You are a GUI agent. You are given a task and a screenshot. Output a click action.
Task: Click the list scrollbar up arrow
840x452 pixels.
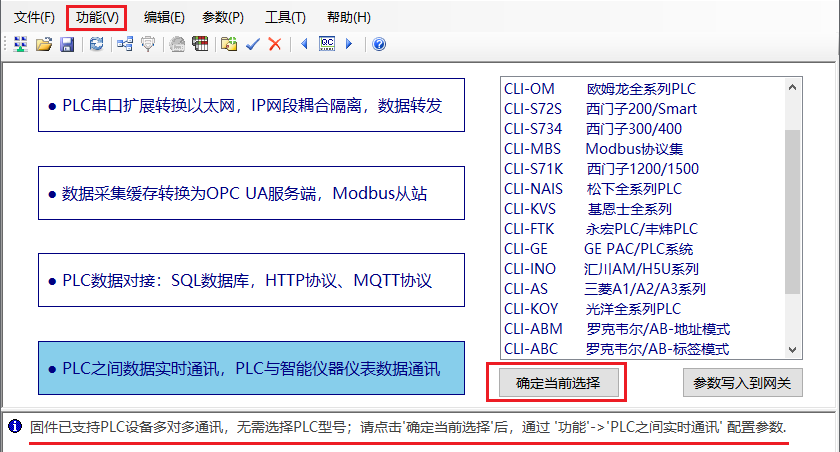coord(793,87)
